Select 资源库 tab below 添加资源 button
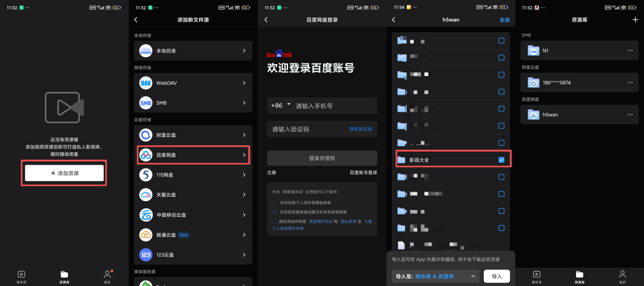This screenshot has height=286, width=644. point(64,277)
